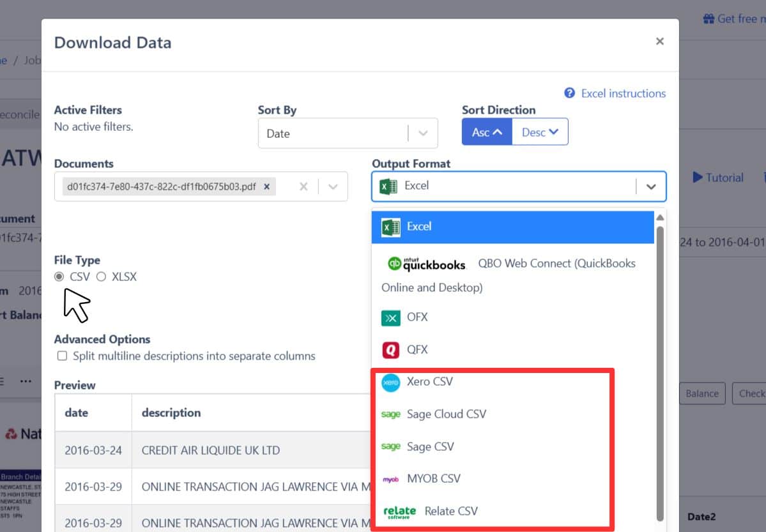766x532 pixels.
Task: Click the Balance button in background page
Action: 702,394
